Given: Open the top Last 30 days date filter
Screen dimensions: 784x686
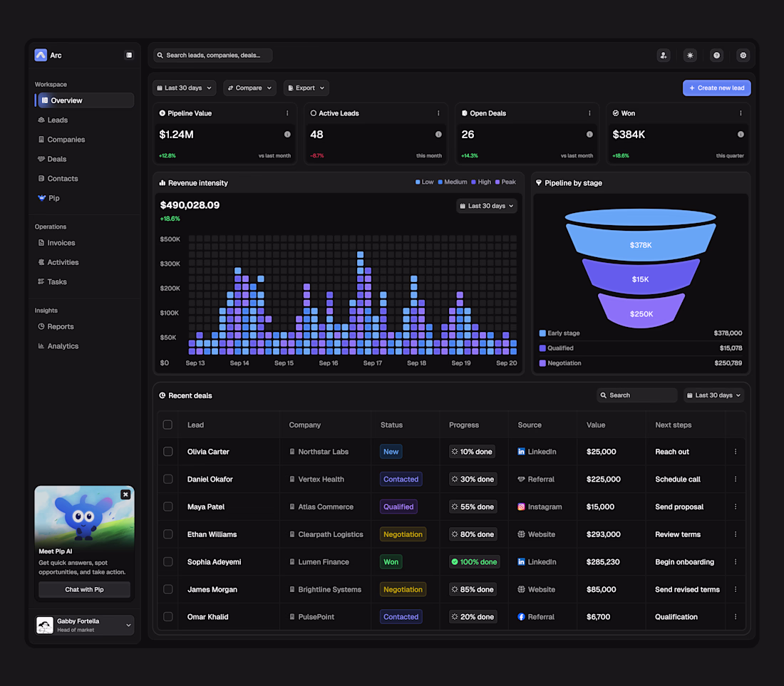Looking at the screenshot, I should (185, 88).
